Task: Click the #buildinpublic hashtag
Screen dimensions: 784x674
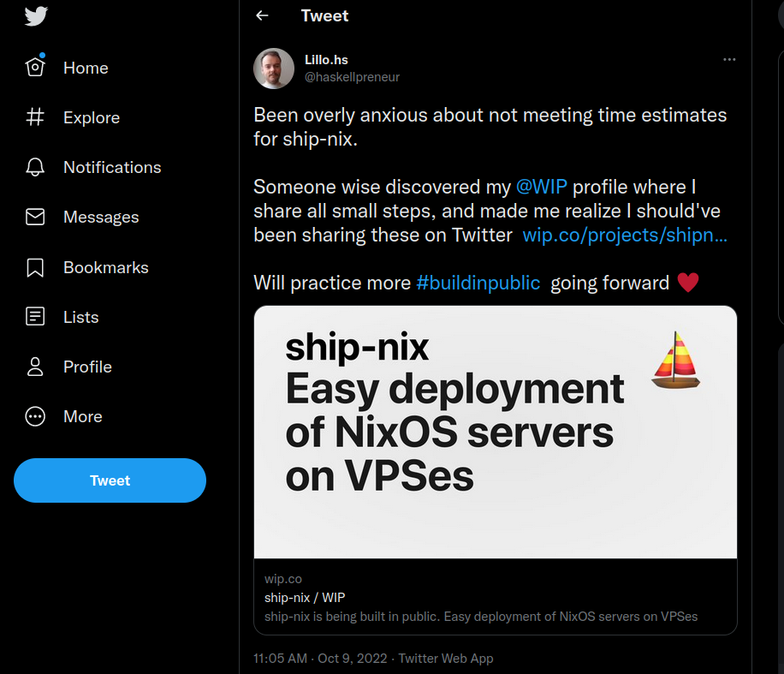Action: [x=478, y=283]
